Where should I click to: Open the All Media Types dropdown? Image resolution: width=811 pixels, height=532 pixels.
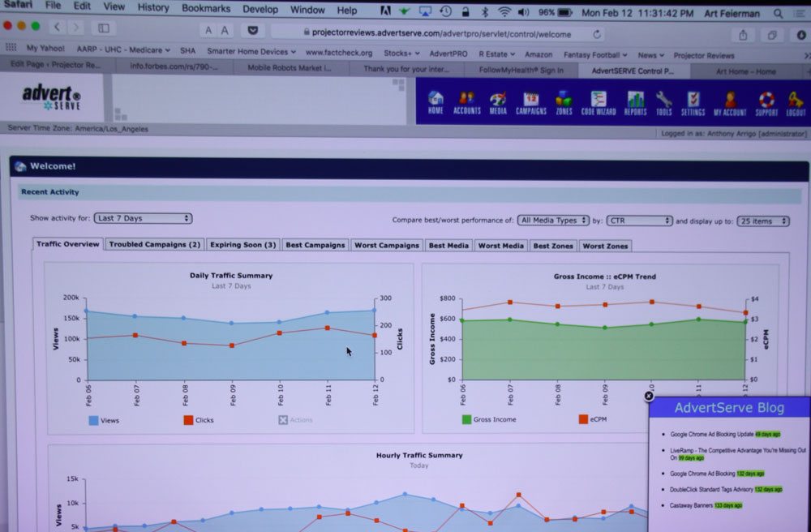pos(553,221)
